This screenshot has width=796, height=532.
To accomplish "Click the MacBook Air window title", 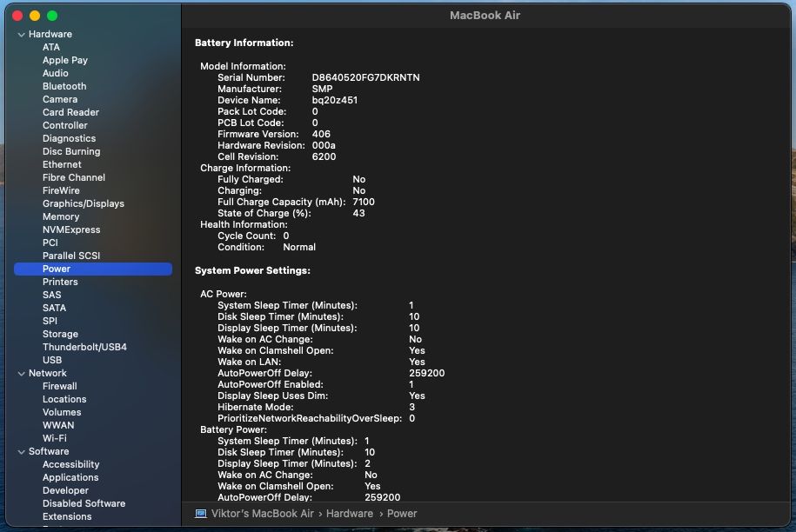I will (485, 16).
